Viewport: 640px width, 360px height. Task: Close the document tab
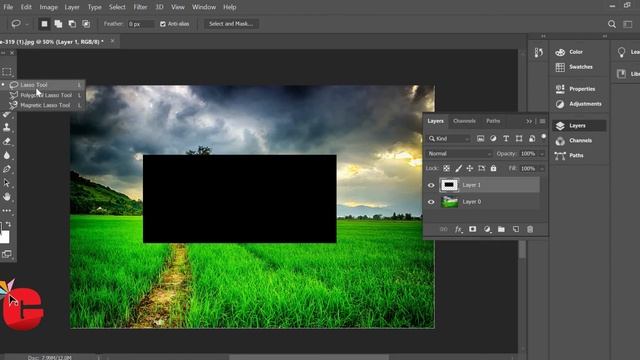click(112, 41)
